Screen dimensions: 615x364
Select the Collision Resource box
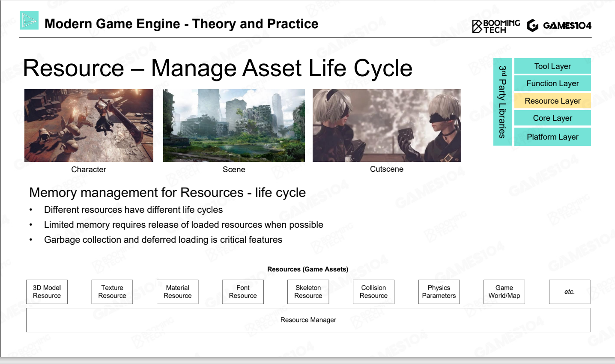pos(373,292)
